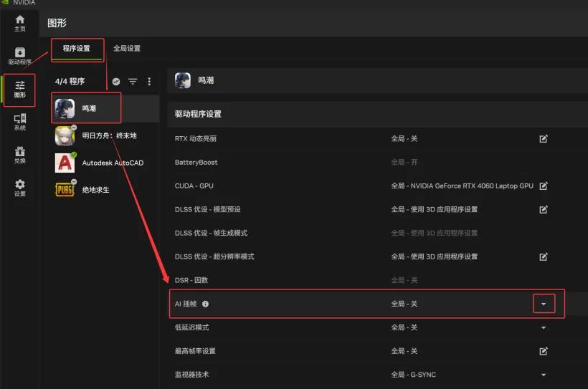Select the 图形 graphics sidebar icon
The width and height of the screenshot is (588, 389).
pyautogui.click(x=20, y=90)
